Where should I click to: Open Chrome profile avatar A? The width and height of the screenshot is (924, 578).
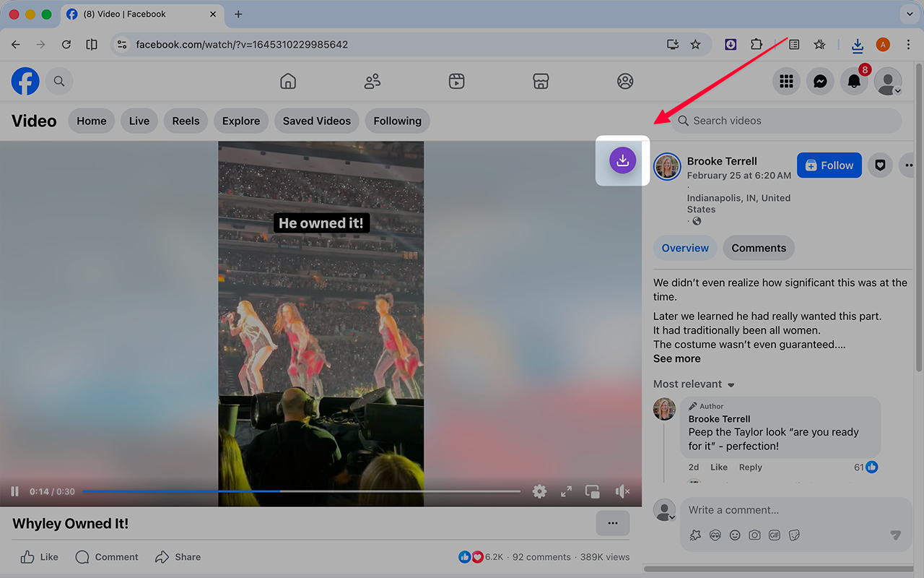[883, 45]
